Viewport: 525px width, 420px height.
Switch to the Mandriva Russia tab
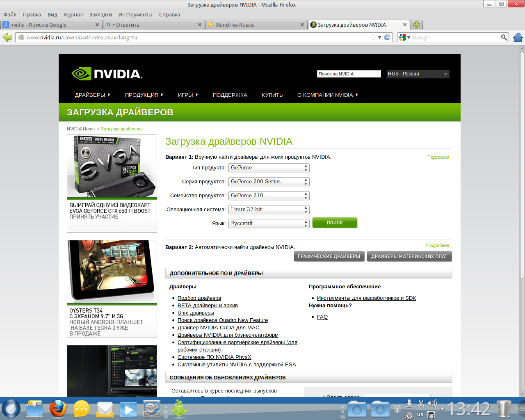(256, 25)
